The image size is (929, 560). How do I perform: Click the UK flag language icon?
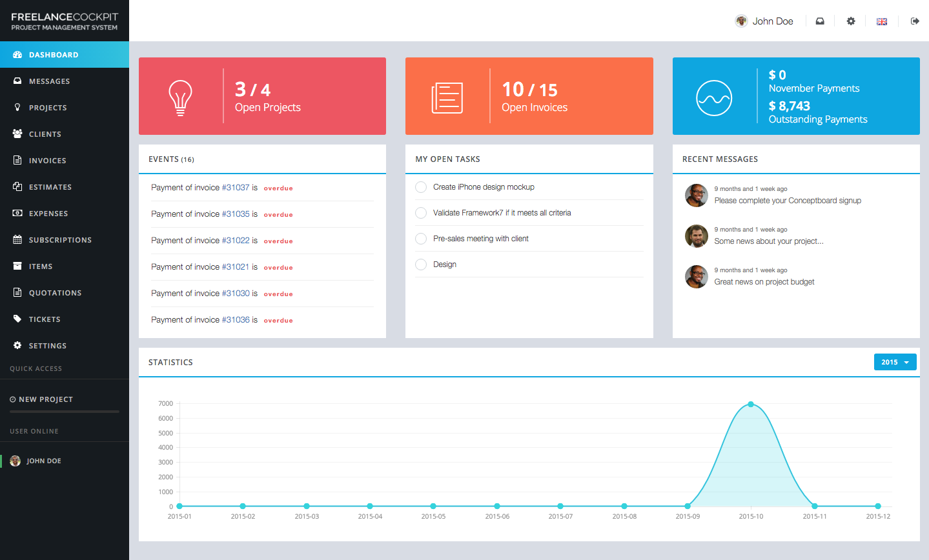tap(882, 21)
